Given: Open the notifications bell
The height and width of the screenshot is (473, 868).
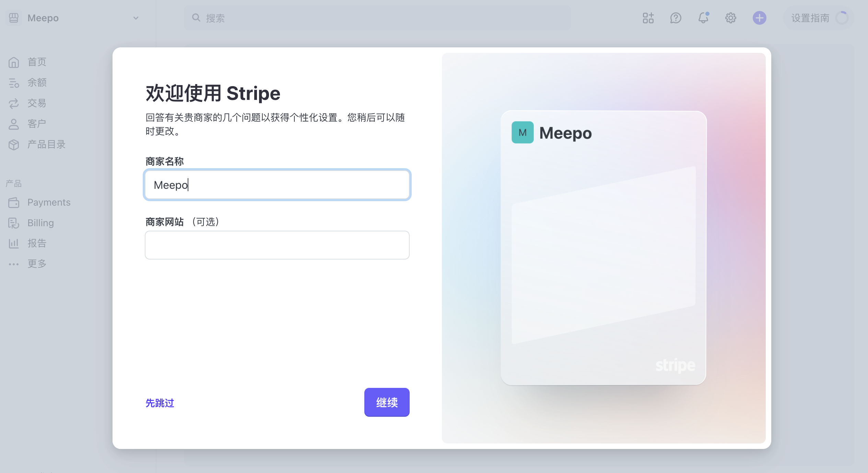Looking at the screenshot, I should pyautogui.click(x=703, y=18).
